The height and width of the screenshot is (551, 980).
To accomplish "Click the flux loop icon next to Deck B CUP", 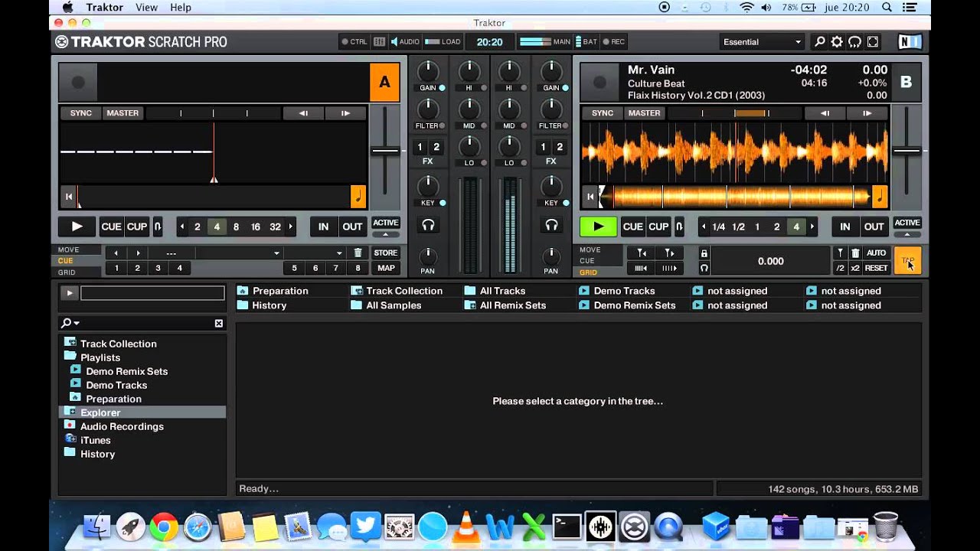I will pyautogui.click(x=678, y=227).
